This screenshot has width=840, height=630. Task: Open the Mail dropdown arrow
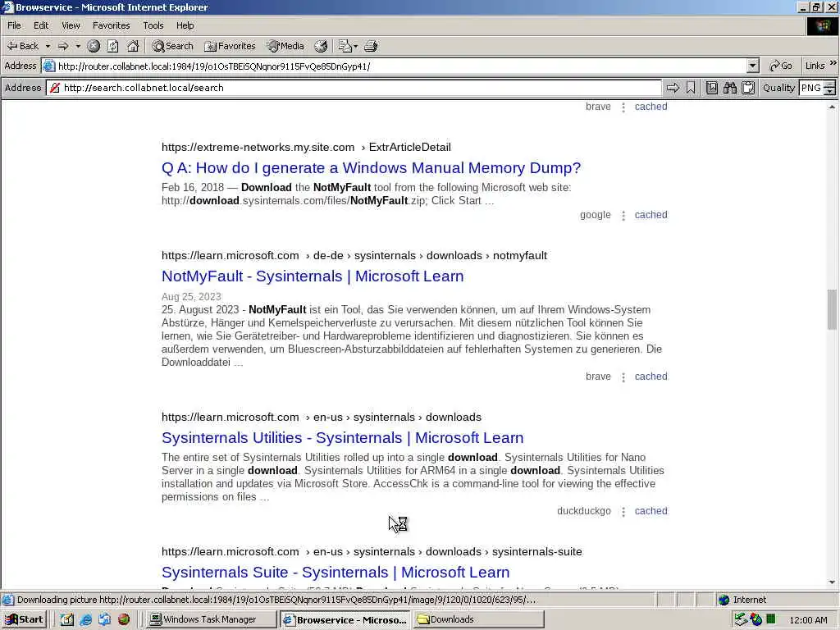pyautogui.click(x=355, y=46)
